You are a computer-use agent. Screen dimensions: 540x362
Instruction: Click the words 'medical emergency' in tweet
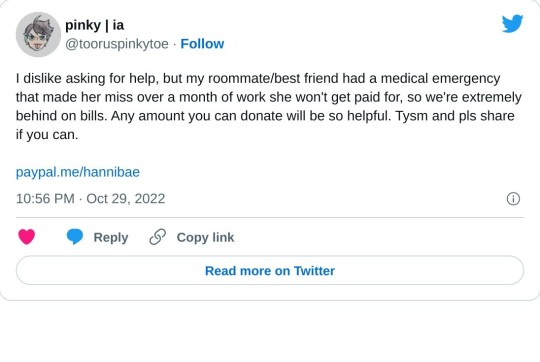[x=440, y=79]
